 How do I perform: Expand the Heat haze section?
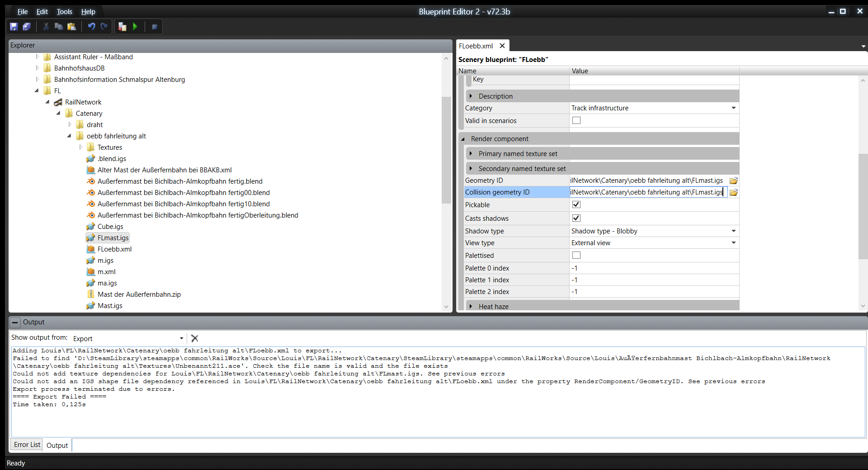point(471,306)
